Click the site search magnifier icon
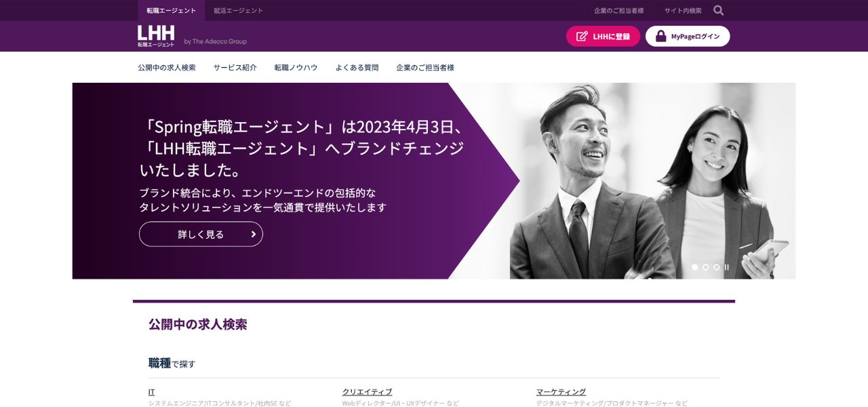Image resolution: width=868 pixels, height=407 pixels. [x=717, y=10]
